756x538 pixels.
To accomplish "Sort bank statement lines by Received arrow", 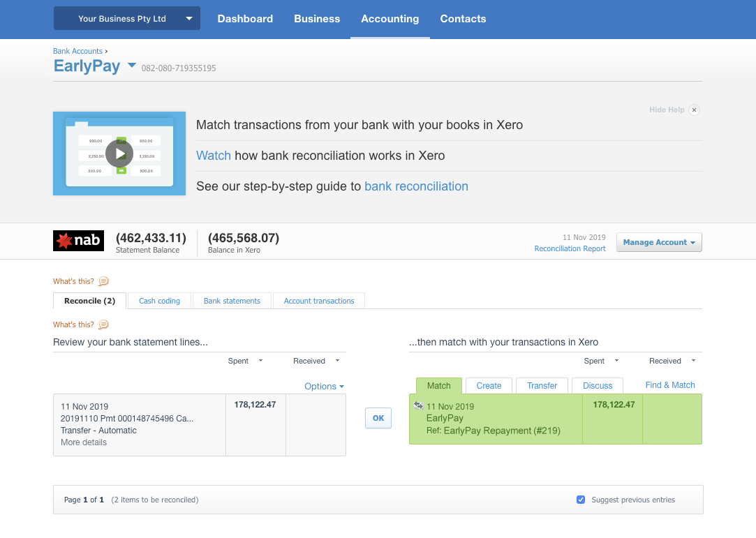I will 337,361.
